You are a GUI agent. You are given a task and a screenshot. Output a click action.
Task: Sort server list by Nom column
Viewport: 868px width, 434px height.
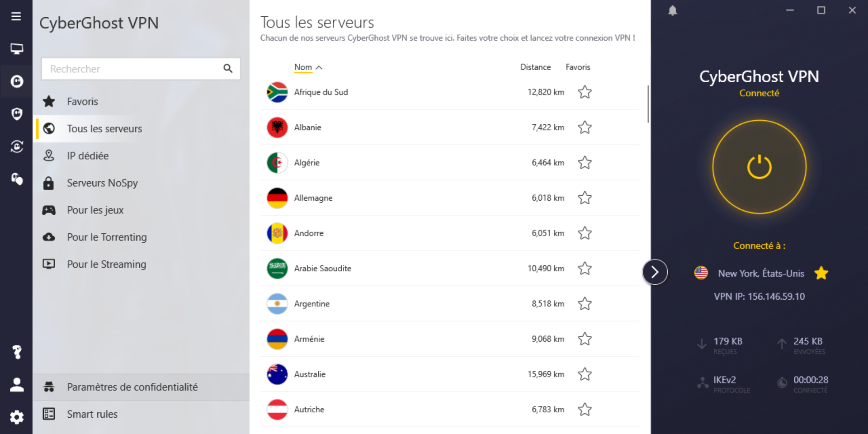point(303,67)
